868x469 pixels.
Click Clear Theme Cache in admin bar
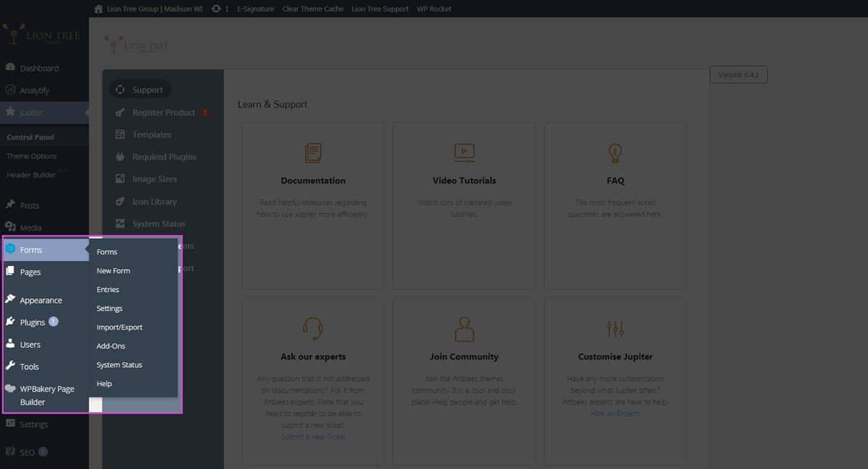click(312, 9)
